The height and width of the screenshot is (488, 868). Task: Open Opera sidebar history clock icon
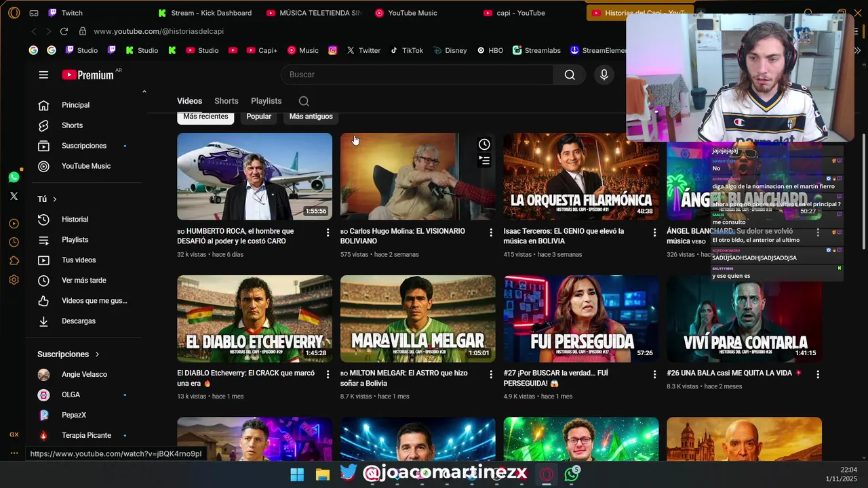click(x=14, y=242)
